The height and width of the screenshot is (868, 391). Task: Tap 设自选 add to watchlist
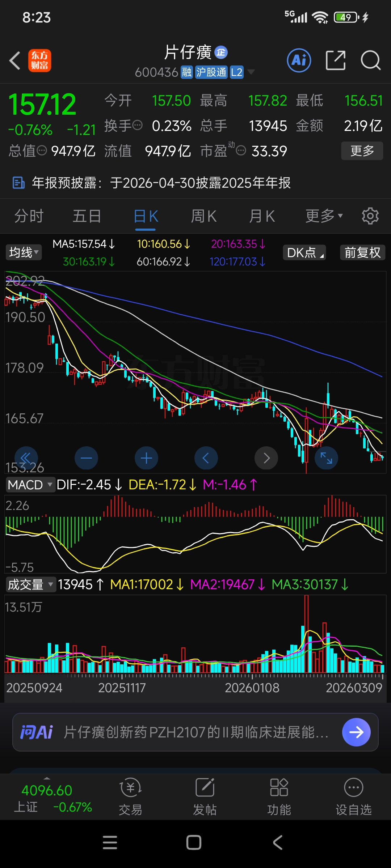[x=354, y=797]
